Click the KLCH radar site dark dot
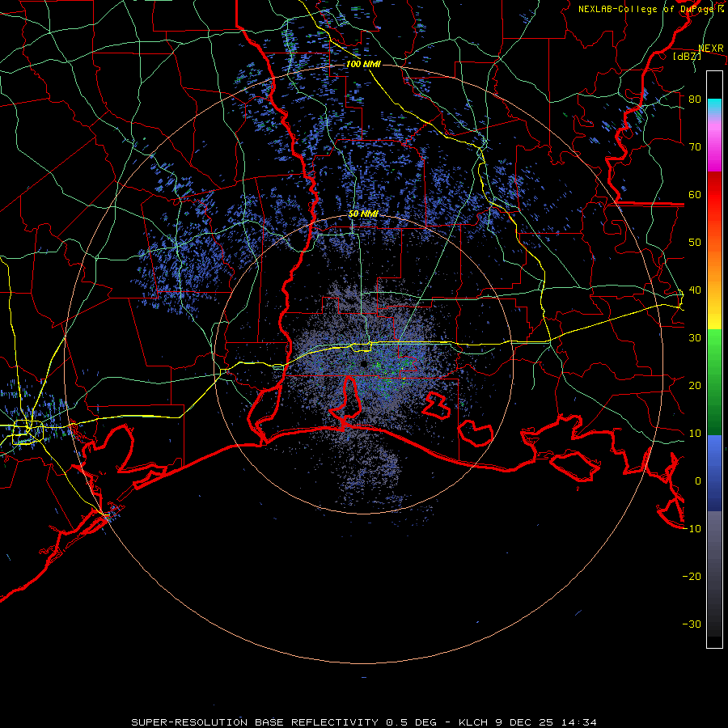 click(363, 365)
